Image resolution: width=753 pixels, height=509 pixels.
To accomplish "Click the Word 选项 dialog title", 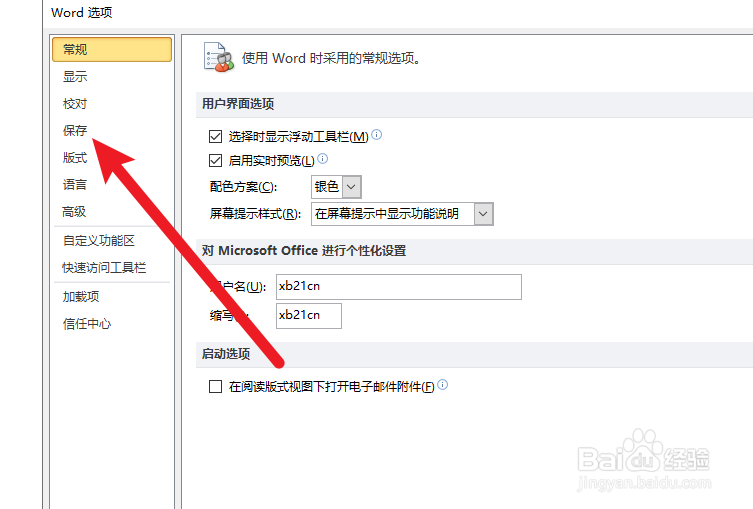I will [82, 12].
